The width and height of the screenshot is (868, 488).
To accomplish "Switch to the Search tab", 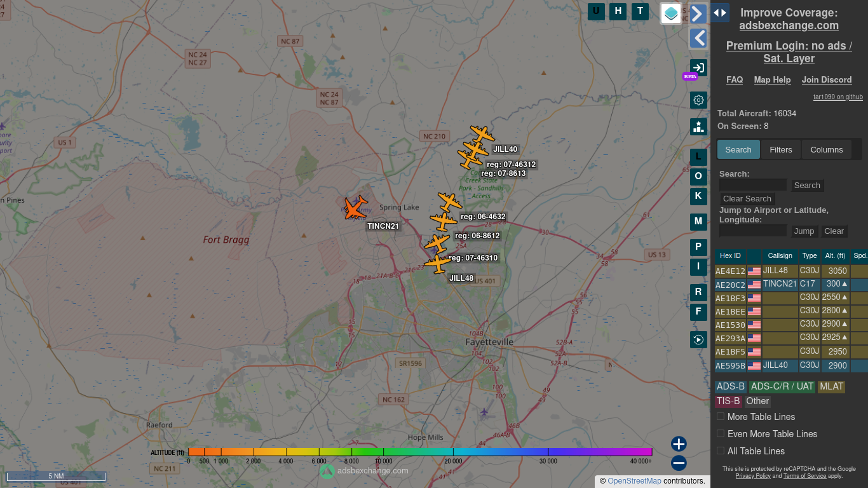I will [738, 150].
